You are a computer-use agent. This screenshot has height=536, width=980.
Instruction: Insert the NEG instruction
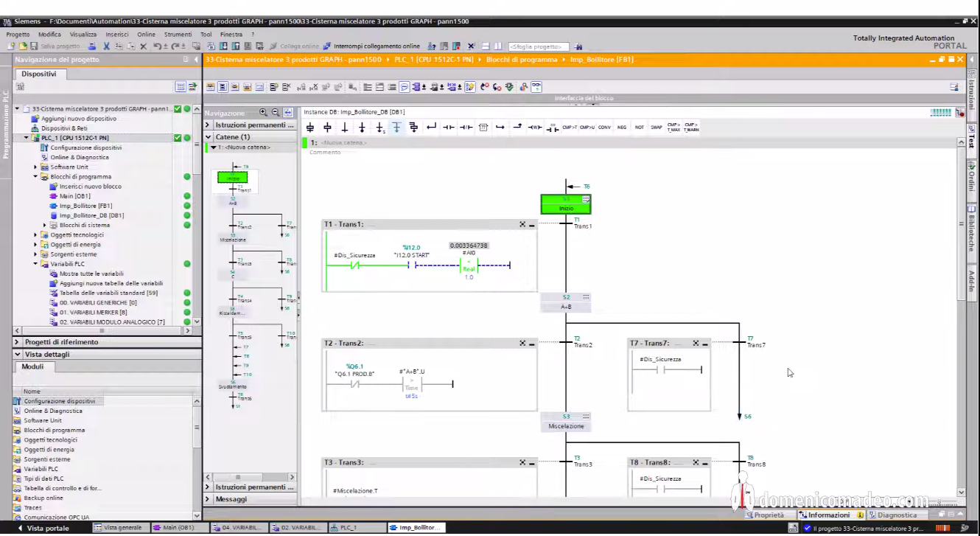point(622,128)
